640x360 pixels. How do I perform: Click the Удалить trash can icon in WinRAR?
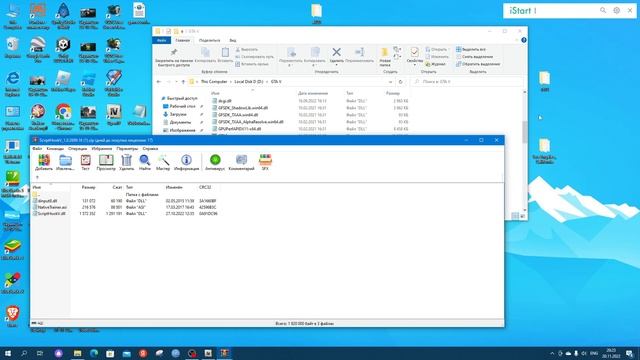pos(127,162)
